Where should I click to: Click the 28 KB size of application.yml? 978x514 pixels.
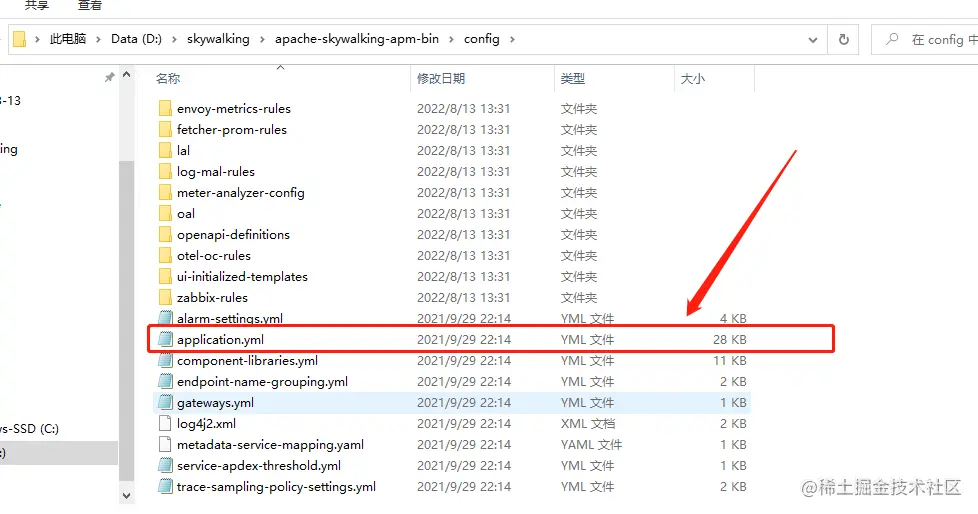pyautogui.click(x=730, y=339)
